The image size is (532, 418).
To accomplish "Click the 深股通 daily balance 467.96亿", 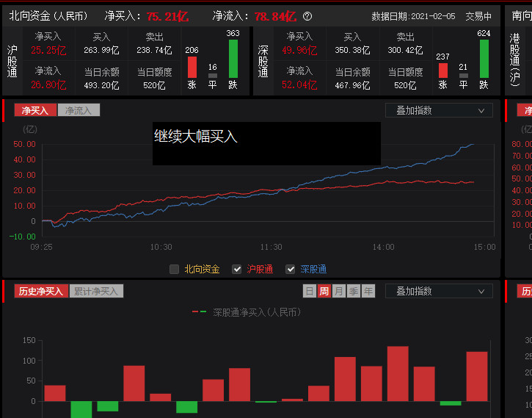I will tap(352, 85).
